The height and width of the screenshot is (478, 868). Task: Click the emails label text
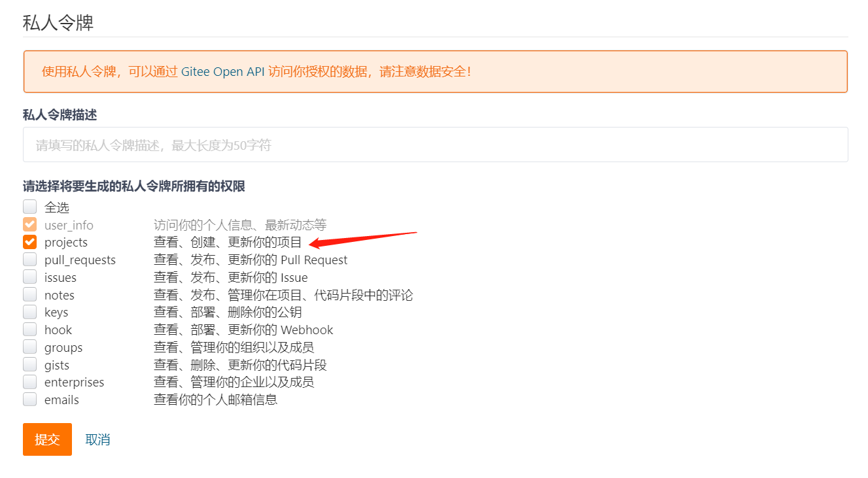click(x=61, y=400)
